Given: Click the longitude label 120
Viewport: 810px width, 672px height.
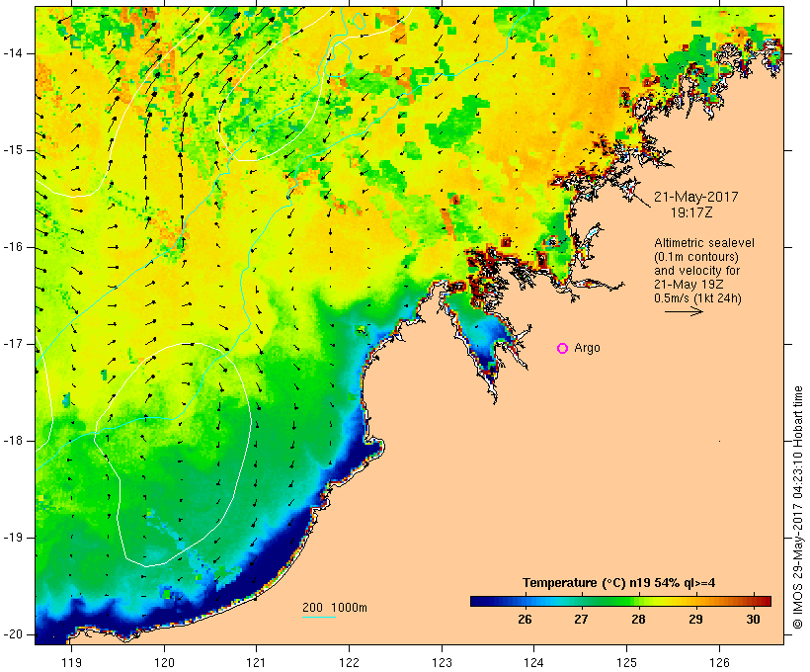Looking at the screenshot, I should (164, 662).
